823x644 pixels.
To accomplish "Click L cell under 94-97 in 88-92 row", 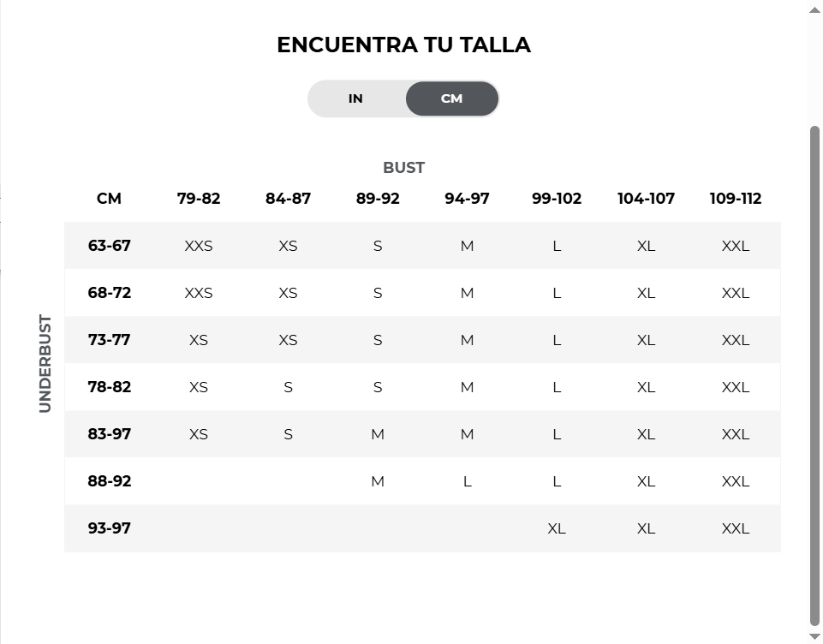I will click(467, 481).
